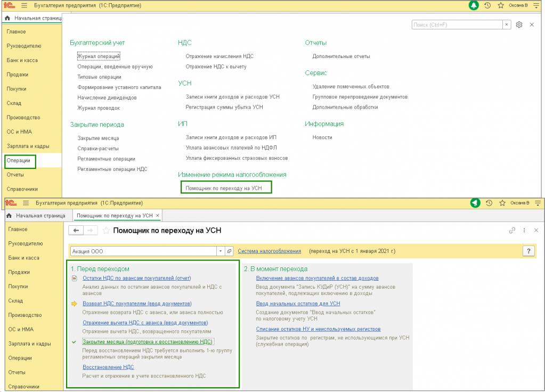Open Удаление помеченных объектов

[351, 86]
